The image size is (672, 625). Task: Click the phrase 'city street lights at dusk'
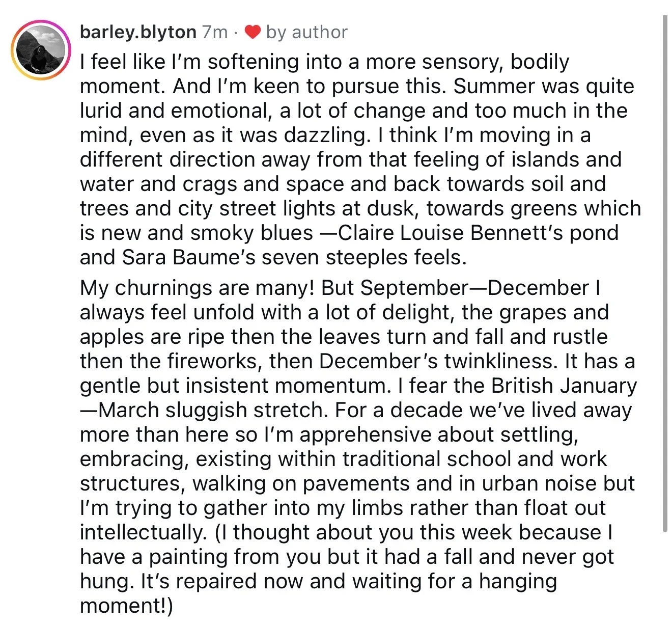pos(298,208)
